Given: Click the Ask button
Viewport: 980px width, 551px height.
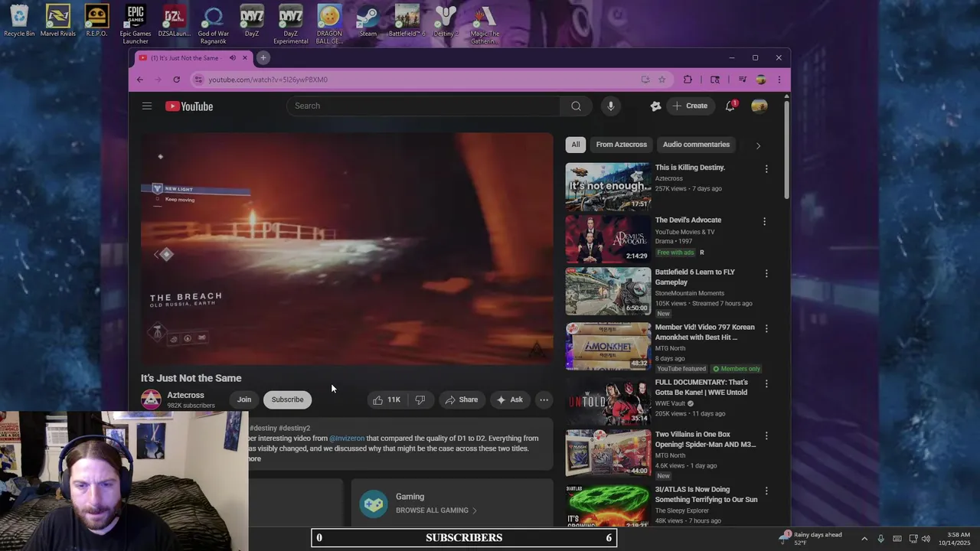Looking at the screenshot, I should point(510,399).
